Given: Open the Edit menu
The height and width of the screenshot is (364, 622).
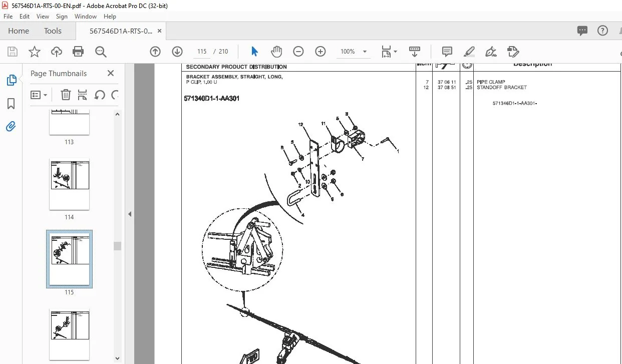Looking at the screenshot, I should click(25, 17).
